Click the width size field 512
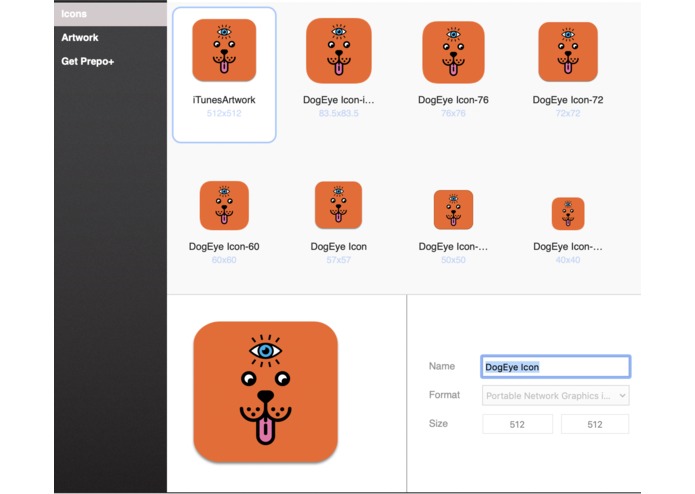Screen dimensions: 695x494 point(517,424)
